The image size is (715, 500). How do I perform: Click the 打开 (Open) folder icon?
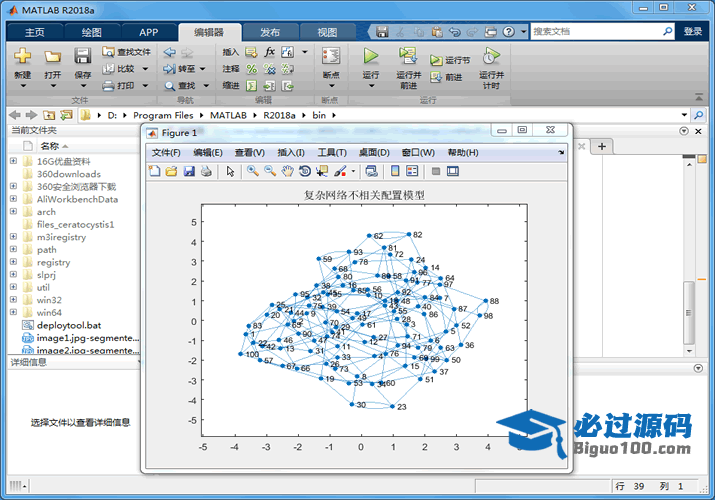(52, 57)
